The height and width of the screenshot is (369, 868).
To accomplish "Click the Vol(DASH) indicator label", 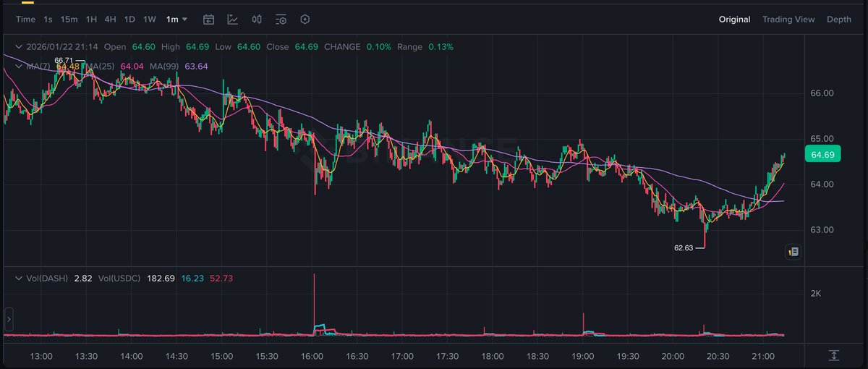I will [46, 278].
